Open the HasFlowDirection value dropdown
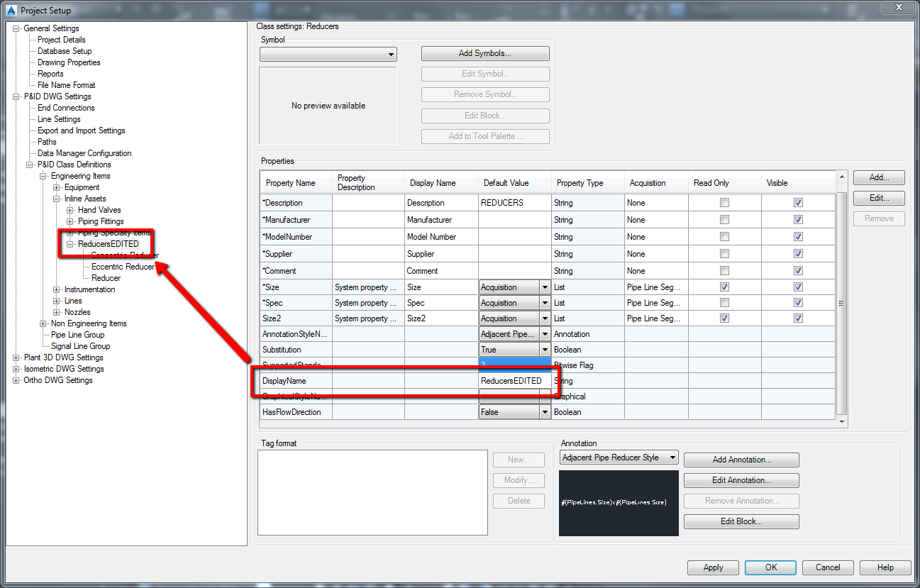Viewport: 920px width, 588px height. coord(545,411)
